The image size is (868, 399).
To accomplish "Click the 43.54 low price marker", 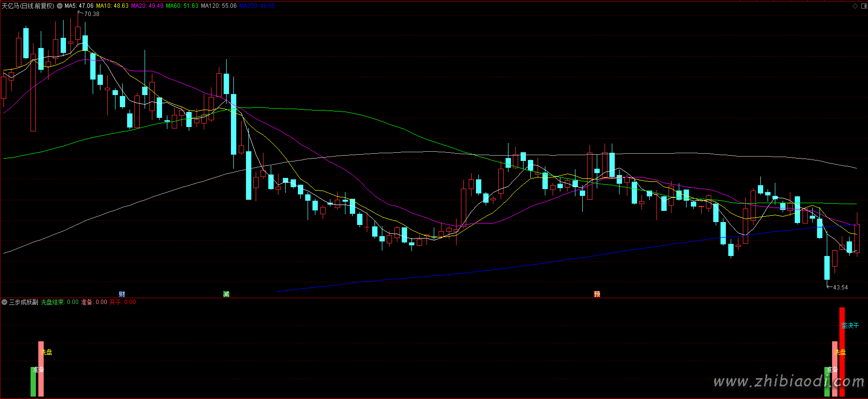I will point(840,287).
